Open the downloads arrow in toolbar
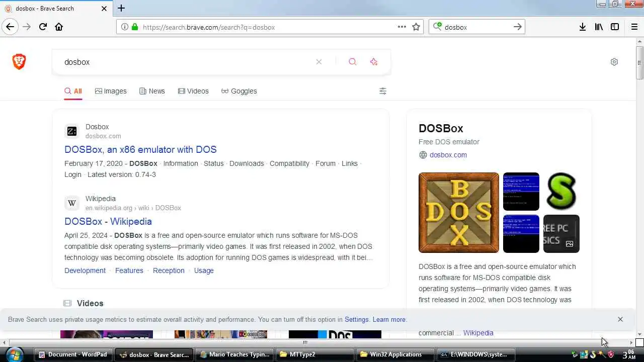Screen dimensions: 644x362 click(583, 27)
